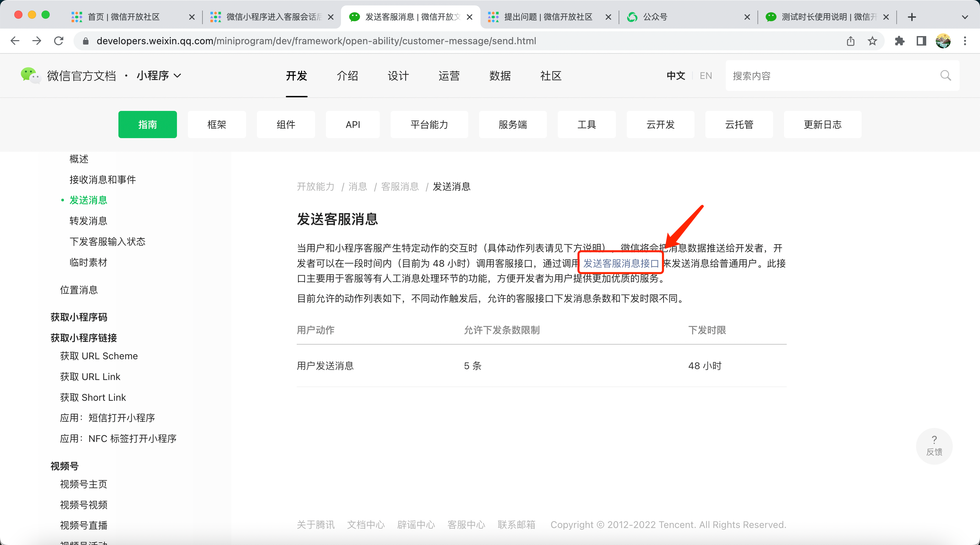Open 转发消息 in the sidebar
This screenshot has width=980, height=545.
88,220
